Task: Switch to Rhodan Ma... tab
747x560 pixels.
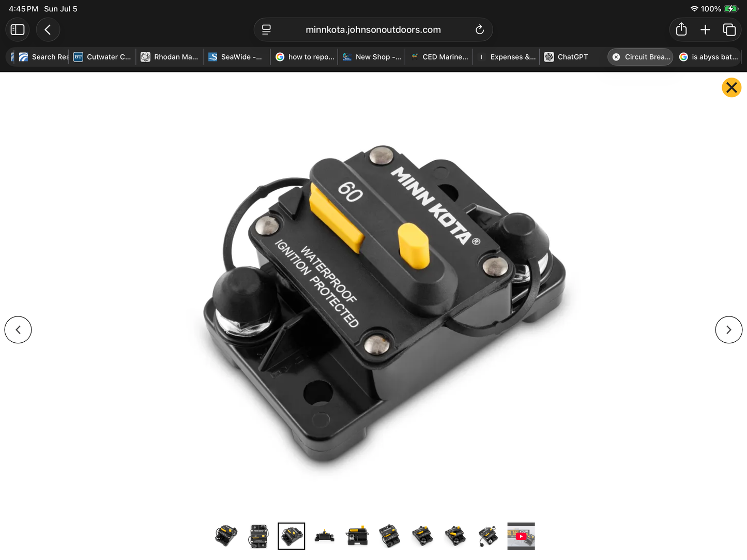Action: (170, 57)
